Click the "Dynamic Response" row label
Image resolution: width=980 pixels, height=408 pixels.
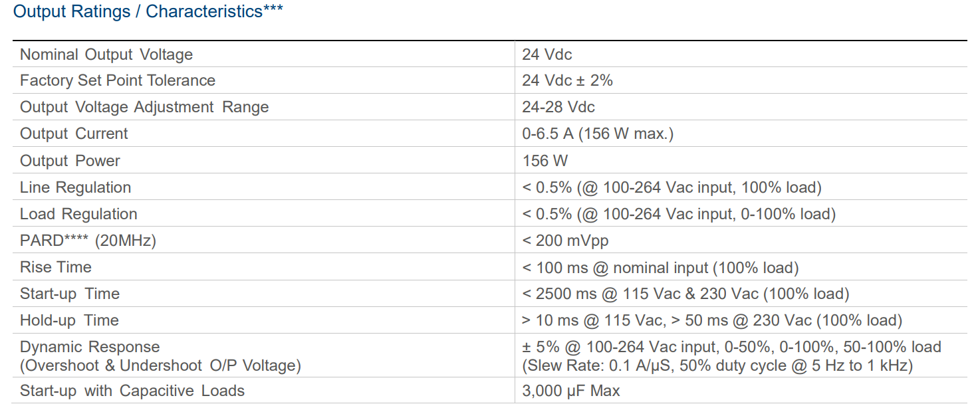tap(90, 347)
